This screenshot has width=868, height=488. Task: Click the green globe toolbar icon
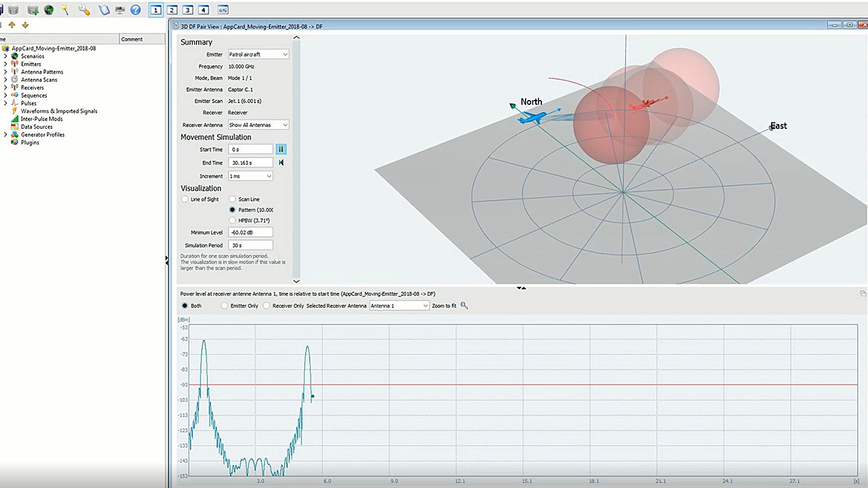tap(50, 10)
